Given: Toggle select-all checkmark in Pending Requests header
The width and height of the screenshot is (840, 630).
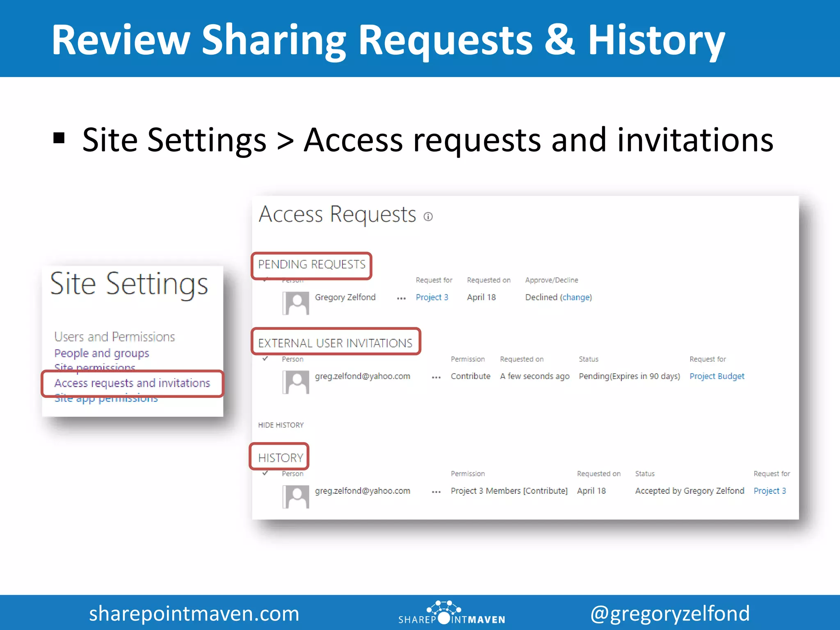Looking at the screenshot, I should coord(265,280).
